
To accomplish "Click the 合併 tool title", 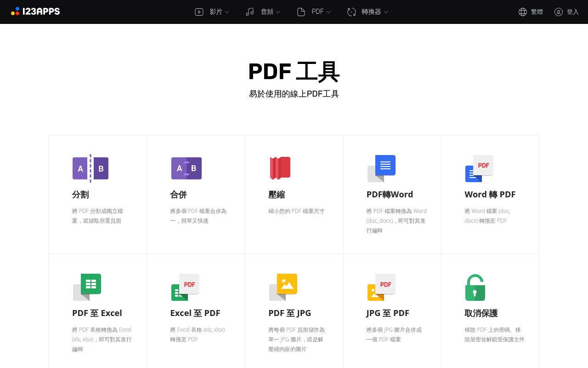I will [x=179, y=195].
